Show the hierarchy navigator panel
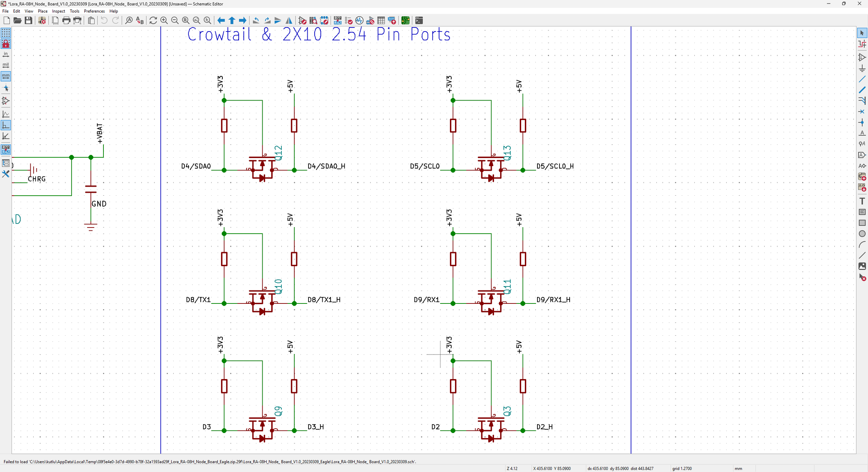This screenshot has width=868, height=472. [x=6, y=163]
